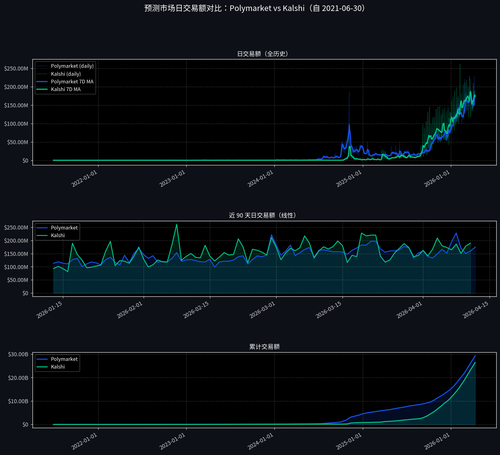Click the Kalshi label in the cumulative chart legend
Viewport: 500px width, 455px height.
pyautogui.click(x=58, y=367)
